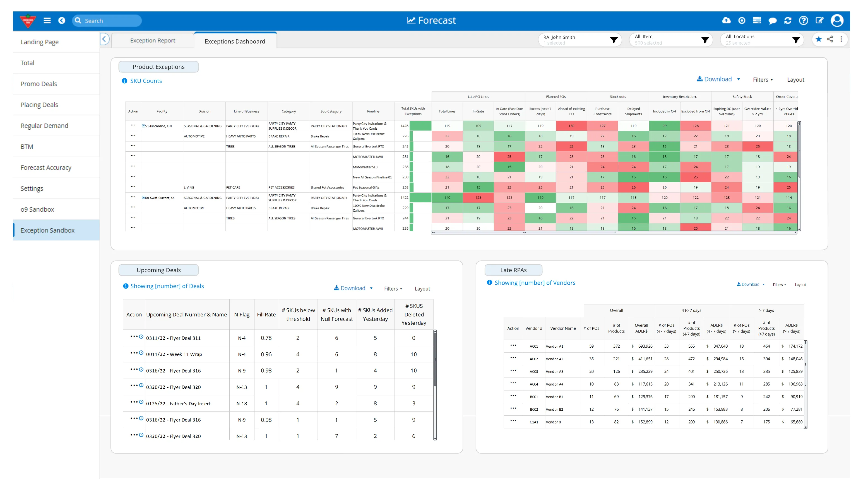Click Vendor Name column header
Screen dimensions: 868x494
coord(563,328)
